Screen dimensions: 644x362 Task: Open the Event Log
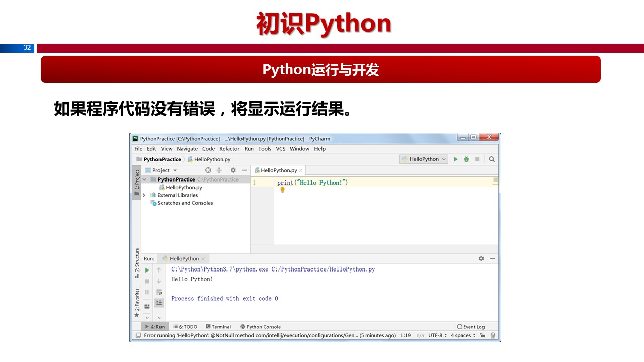[471, 327]
